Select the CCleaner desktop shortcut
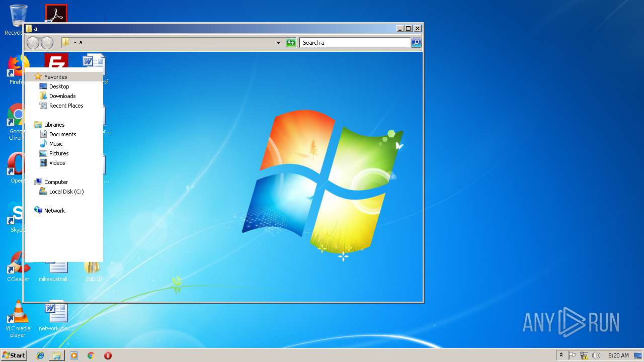Viewport: 644px width, 362px height. coord(18,266)
